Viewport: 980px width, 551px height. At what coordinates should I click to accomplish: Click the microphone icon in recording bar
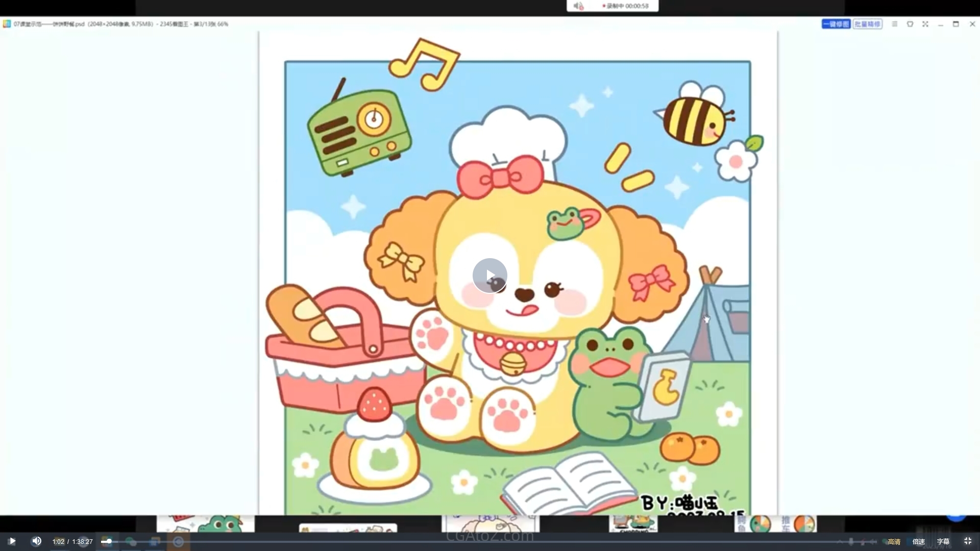[x=578, y=6]
